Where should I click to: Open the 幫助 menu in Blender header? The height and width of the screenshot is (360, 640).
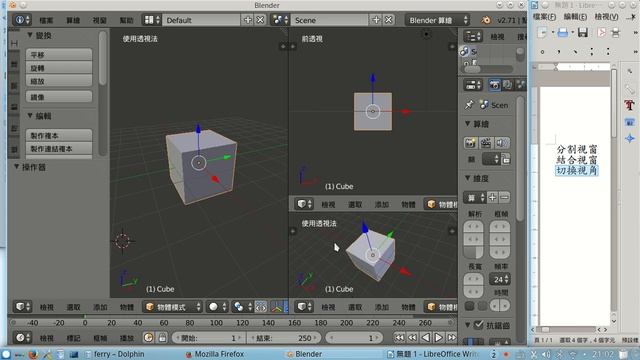coord(126,20)
